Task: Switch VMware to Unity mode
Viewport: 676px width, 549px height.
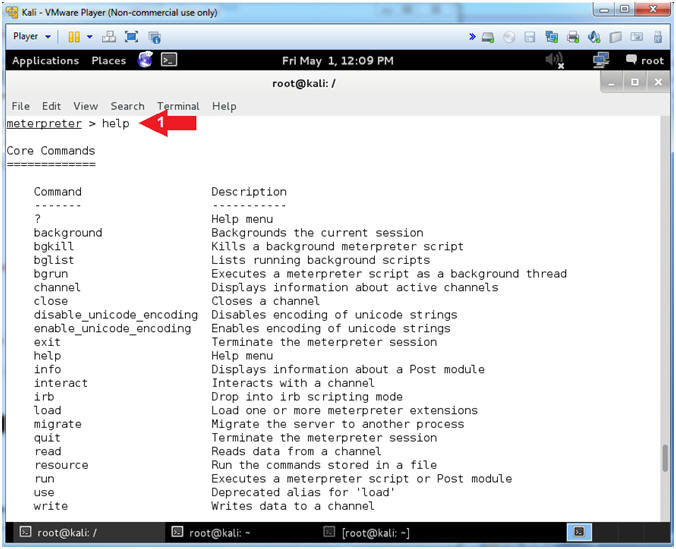Action: point(154,38)
